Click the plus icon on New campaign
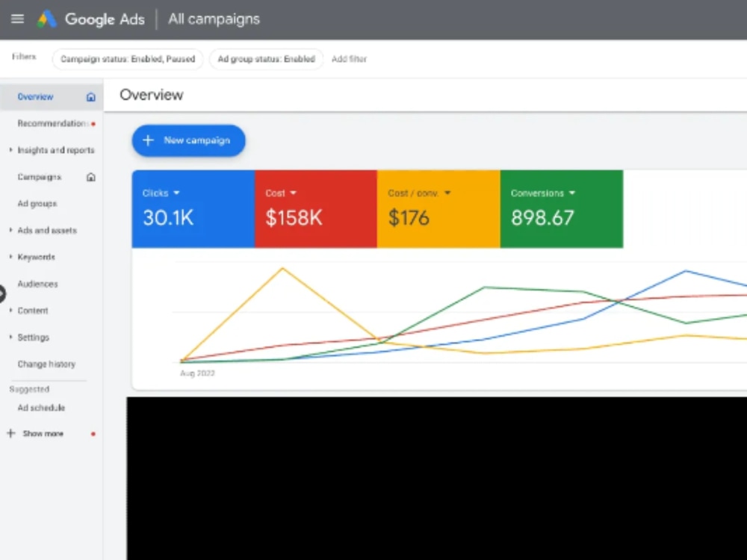 click(x=148, y=140)
